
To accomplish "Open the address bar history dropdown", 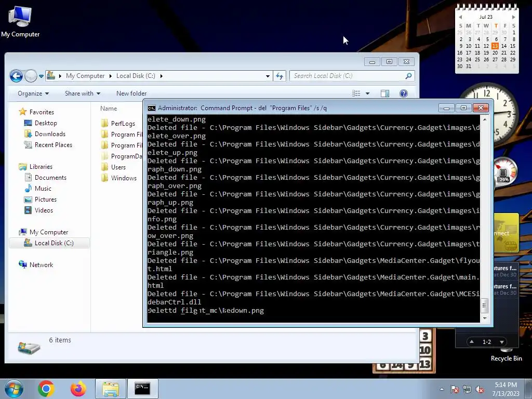I will pyautogui.click(x=268, y=76).
